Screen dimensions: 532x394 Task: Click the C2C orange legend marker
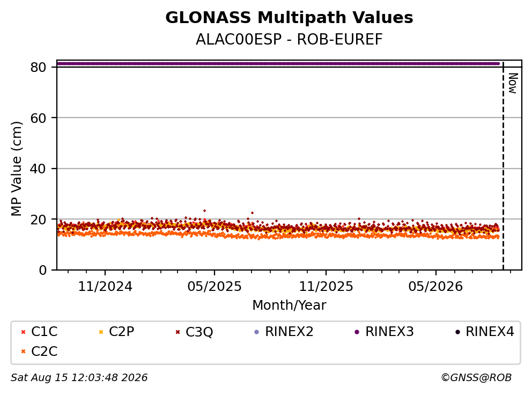pyautogui.click(x=24, y=352)
